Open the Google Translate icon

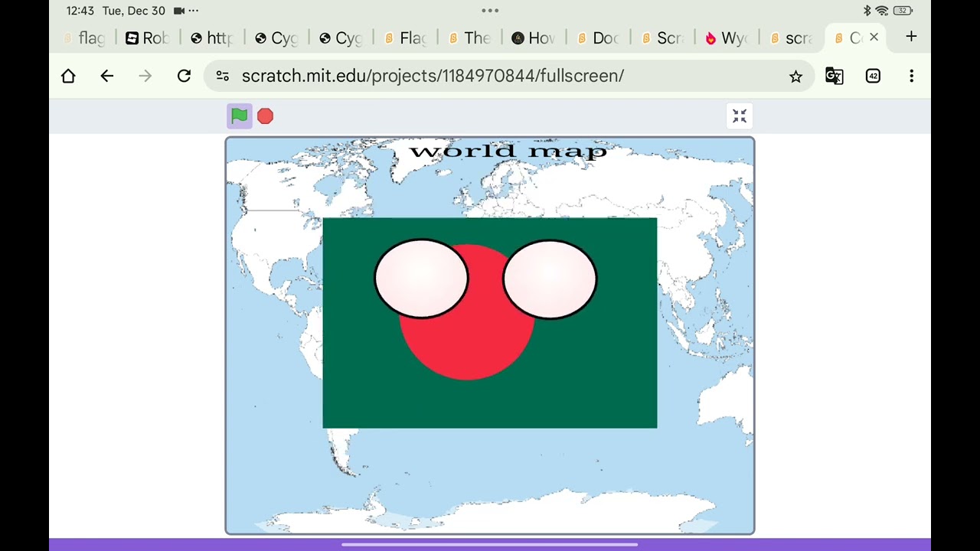(x=835, y=76)
